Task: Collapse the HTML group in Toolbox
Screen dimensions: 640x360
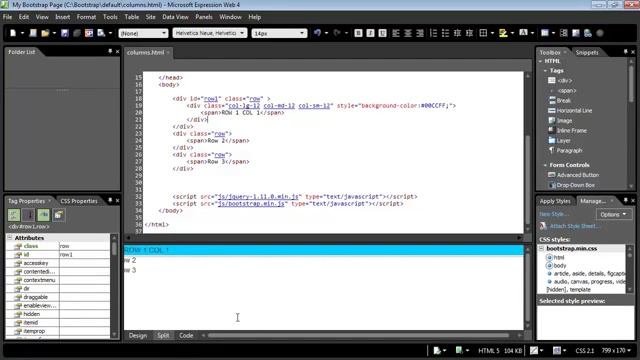Action: tap(540, 61)
